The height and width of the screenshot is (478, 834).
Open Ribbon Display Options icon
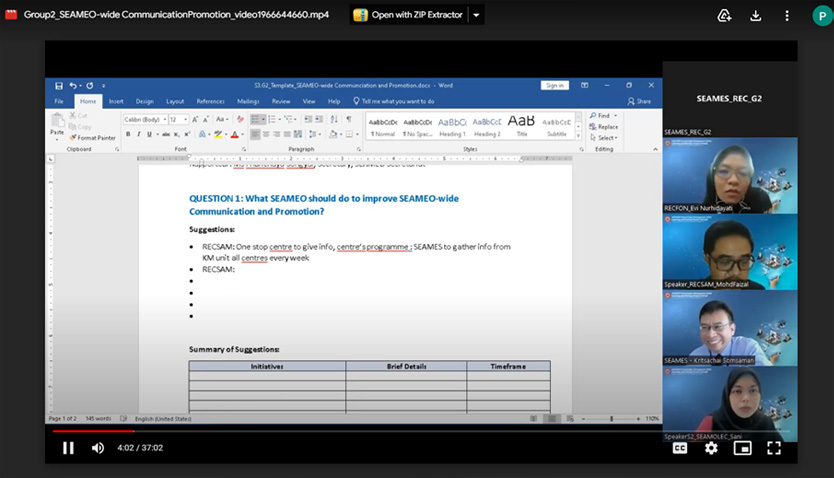(585, 86)
